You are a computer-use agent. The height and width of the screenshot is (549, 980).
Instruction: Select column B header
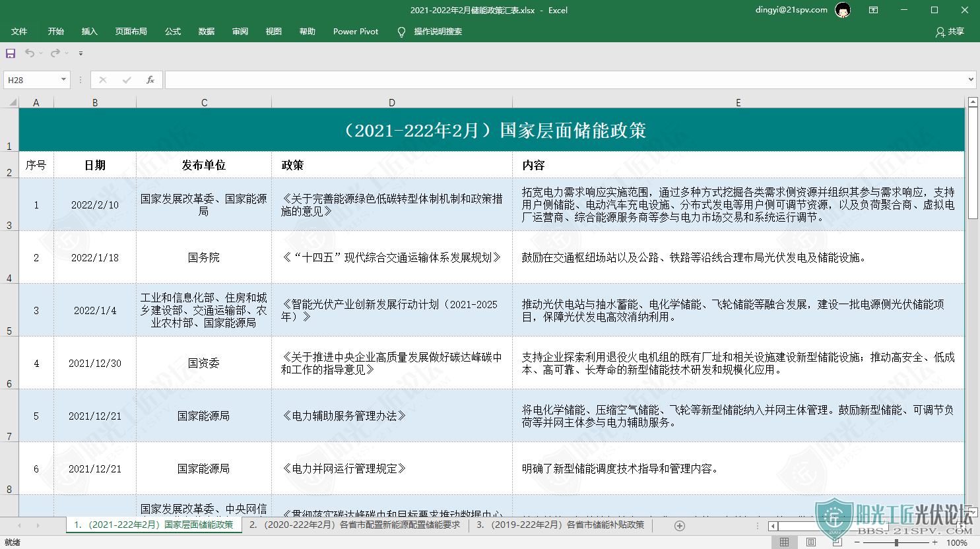pos(95,102)
